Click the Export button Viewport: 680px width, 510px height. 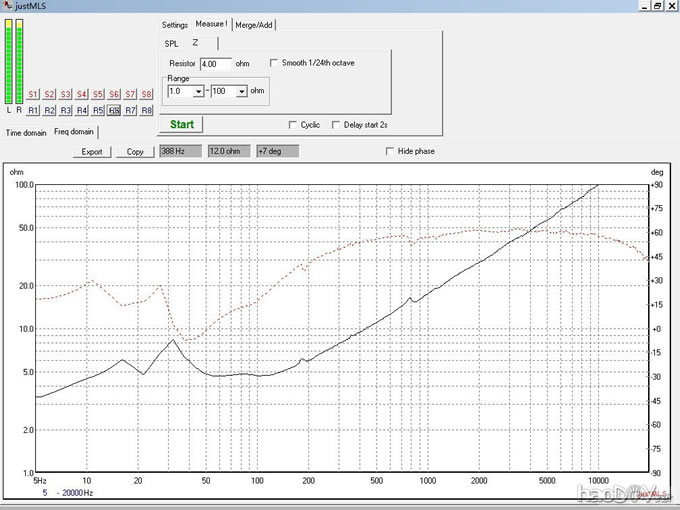point(92,152)
